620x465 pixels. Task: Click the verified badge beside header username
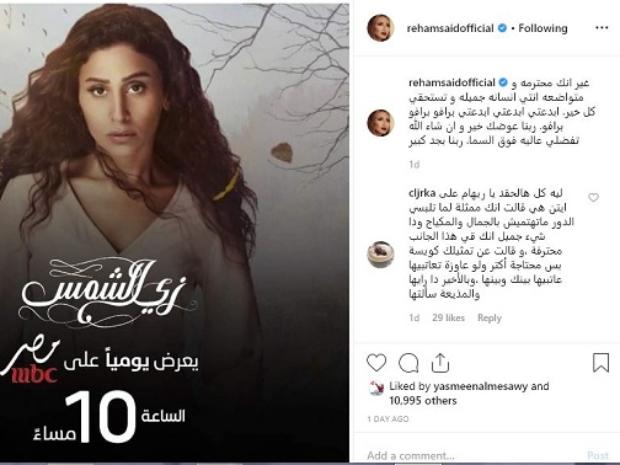coord(502,28)
